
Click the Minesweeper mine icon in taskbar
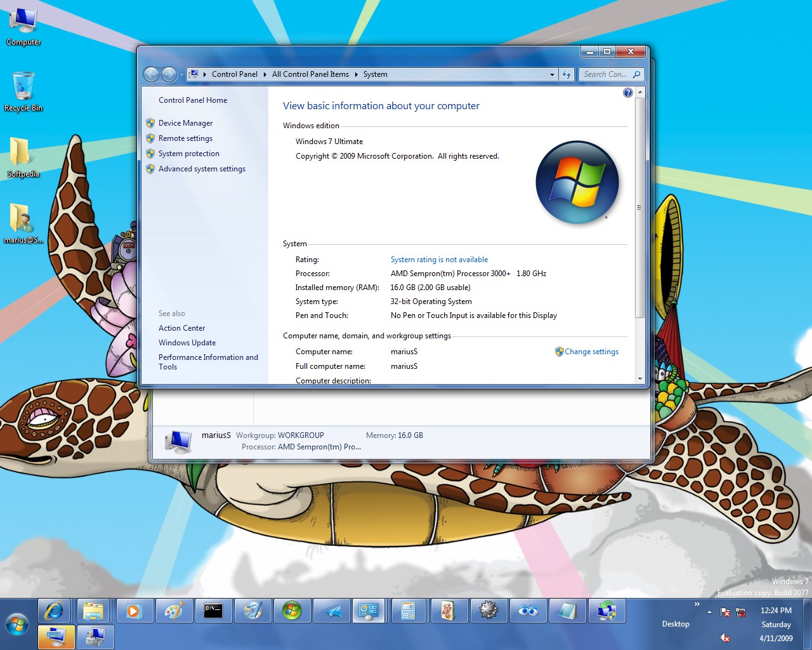(x=488, y=611)
